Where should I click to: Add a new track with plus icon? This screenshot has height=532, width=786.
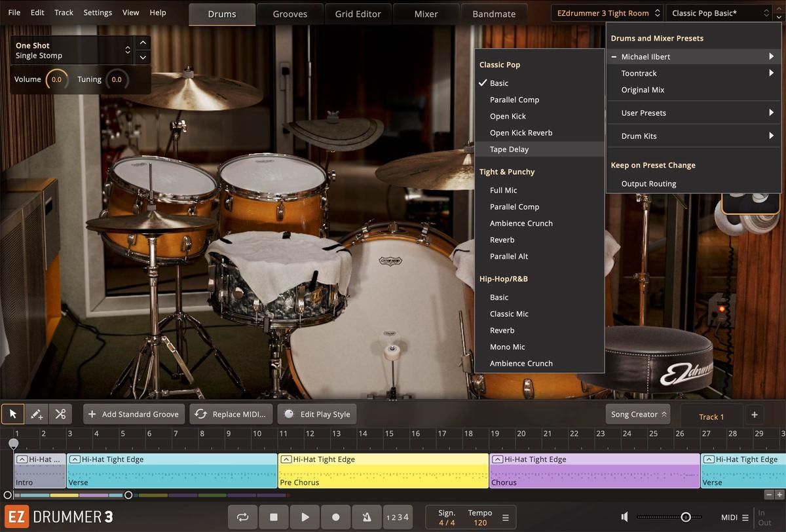(x=754, y=415)
